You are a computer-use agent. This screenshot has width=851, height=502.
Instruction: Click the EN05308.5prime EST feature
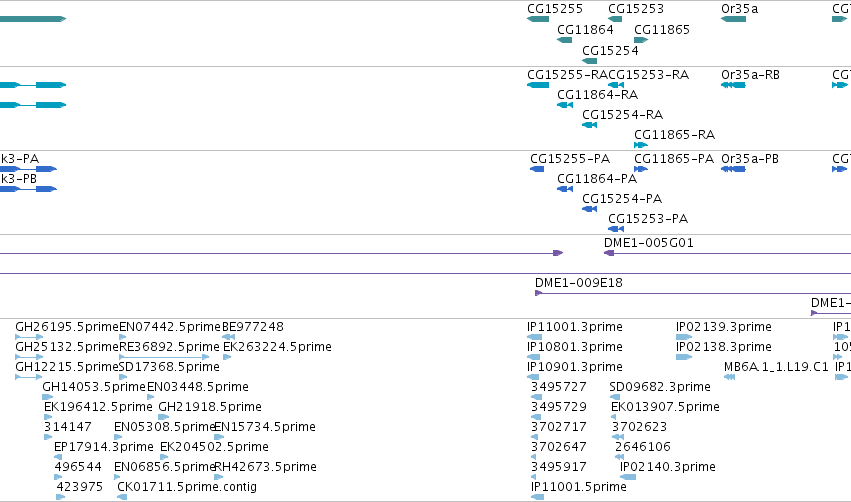pyautogui.click(x=118, y=437)
